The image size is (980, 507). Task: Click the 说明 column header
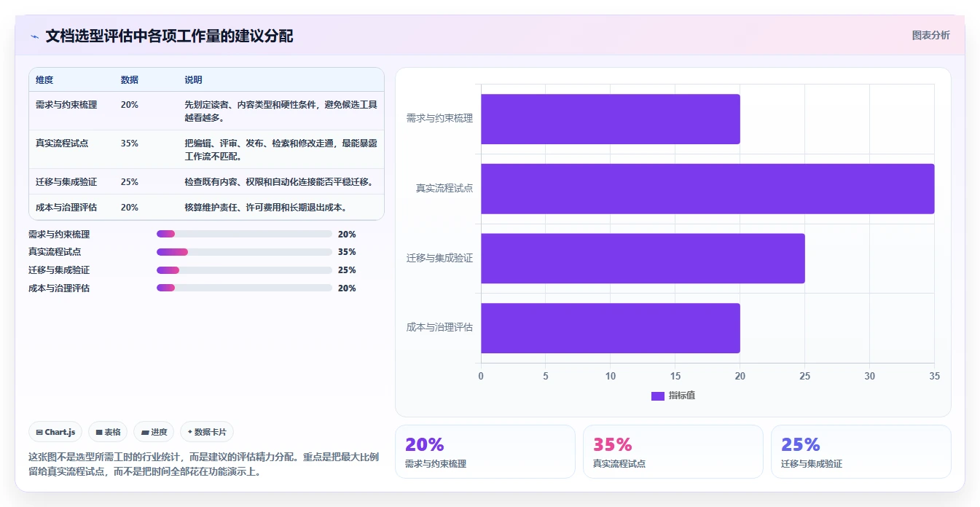[193, 80]
